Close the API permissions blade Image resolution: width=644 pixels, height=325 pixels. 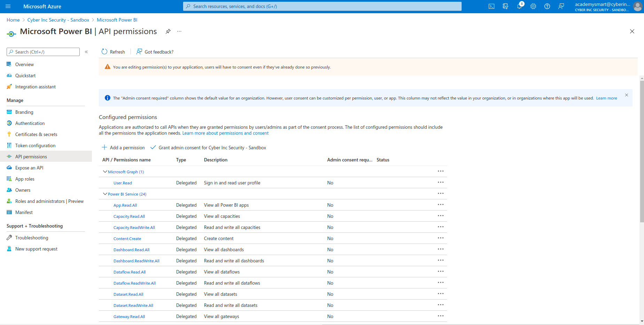[632, 31]
